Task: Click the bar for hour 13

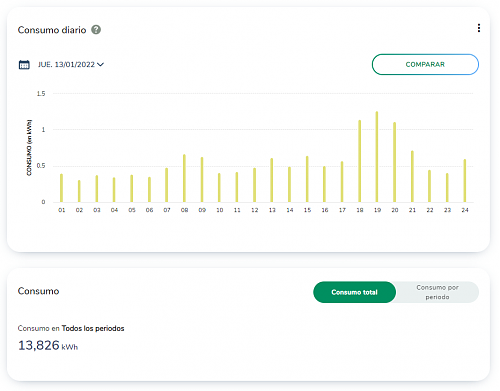Action: pyautogui.click(x=272, y=180)
